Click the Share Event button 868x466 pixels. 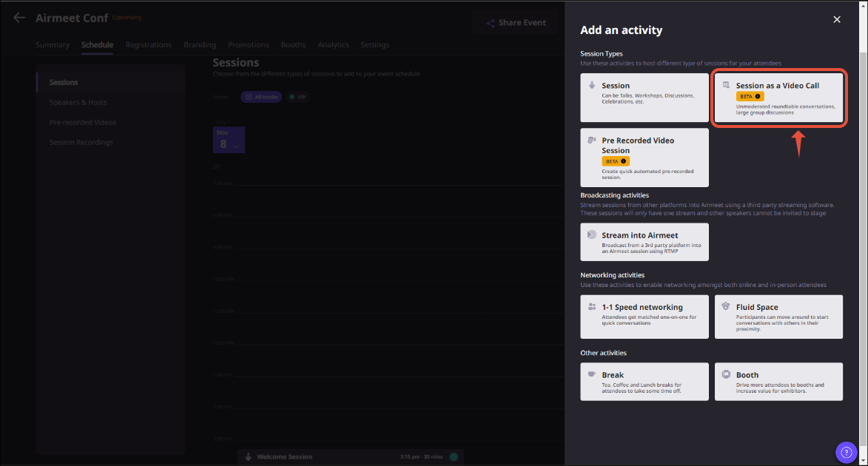pyautogui.click(x=516, y=23)
